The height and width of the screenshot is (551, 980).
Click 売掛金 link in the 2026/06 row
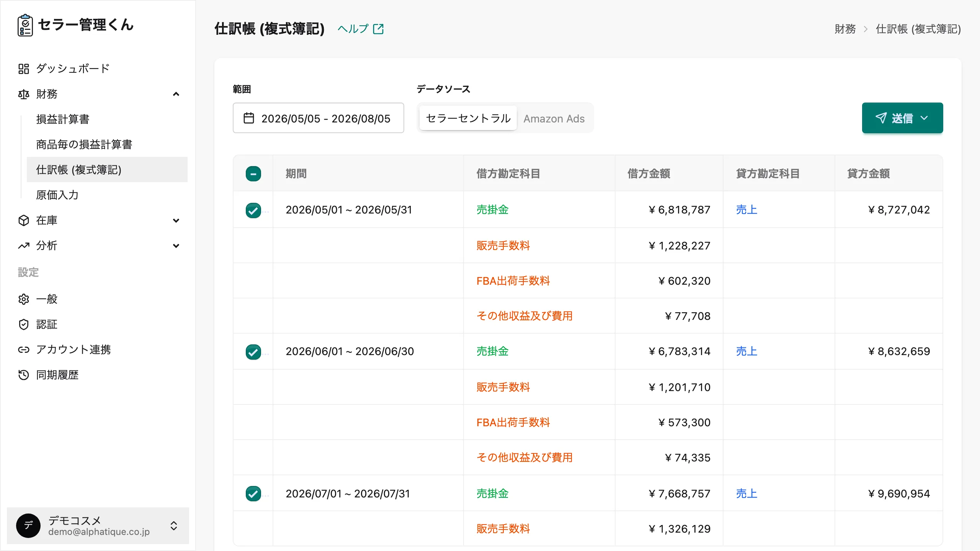(493, 351)
